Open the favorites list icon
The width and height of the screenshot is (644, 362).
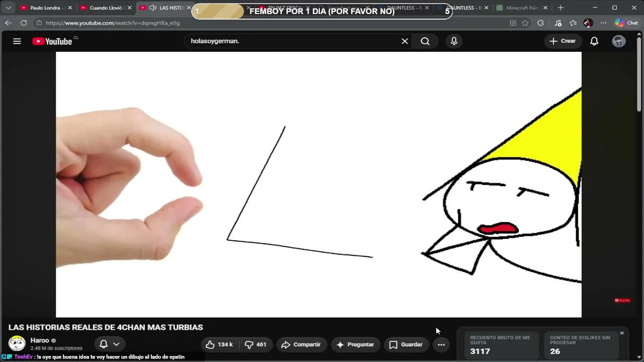[573, 23]
